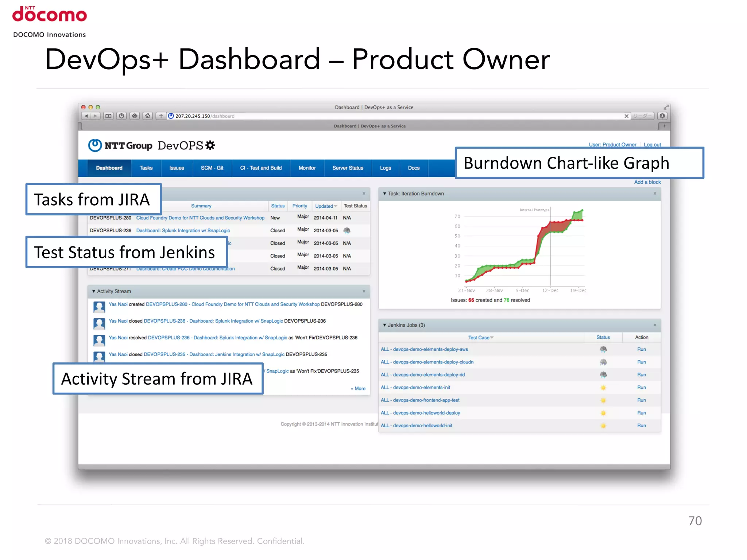747x560 pixels.
Task: Sort Jenkins jobs by Test Case column
Action: [x=481, y=338]
